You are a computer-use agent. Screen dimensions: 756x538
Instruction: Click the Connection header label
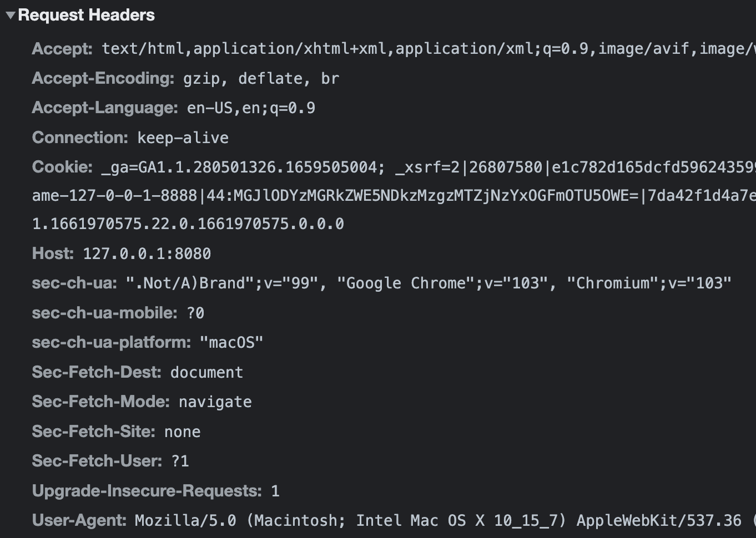[80, 138]
